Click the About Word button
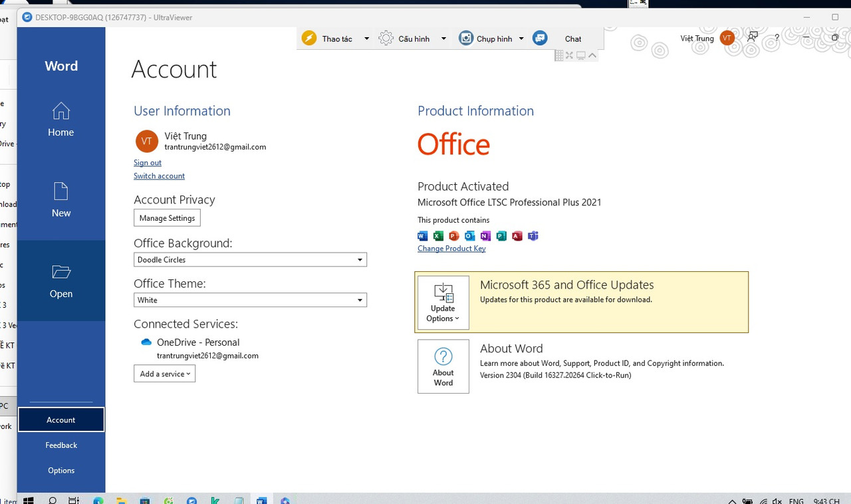 tap(443, 366)
